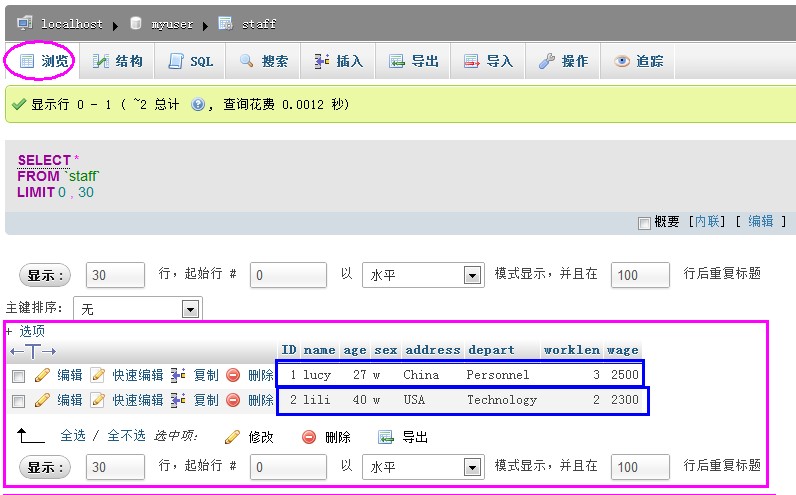The image size is (796, 495).
Task: Sort by the wage column header
Action: [x=622, y=350]
